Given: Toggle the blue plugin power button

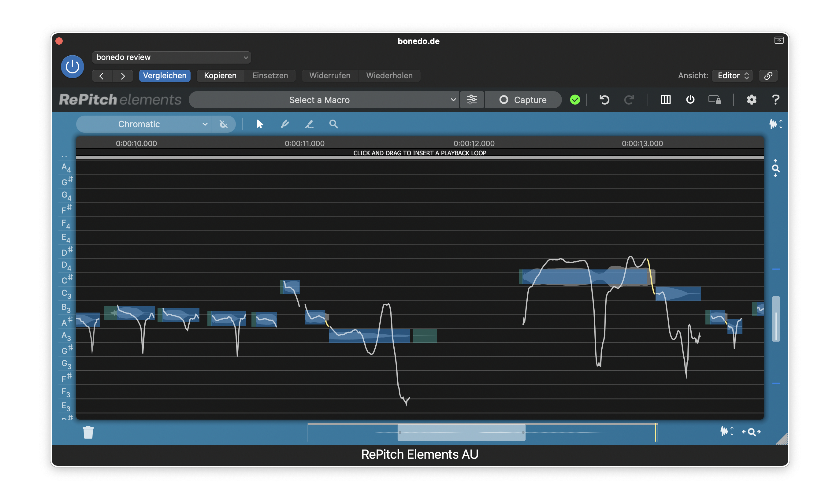Looking at the screenshot, I should (x=72, y=67).
